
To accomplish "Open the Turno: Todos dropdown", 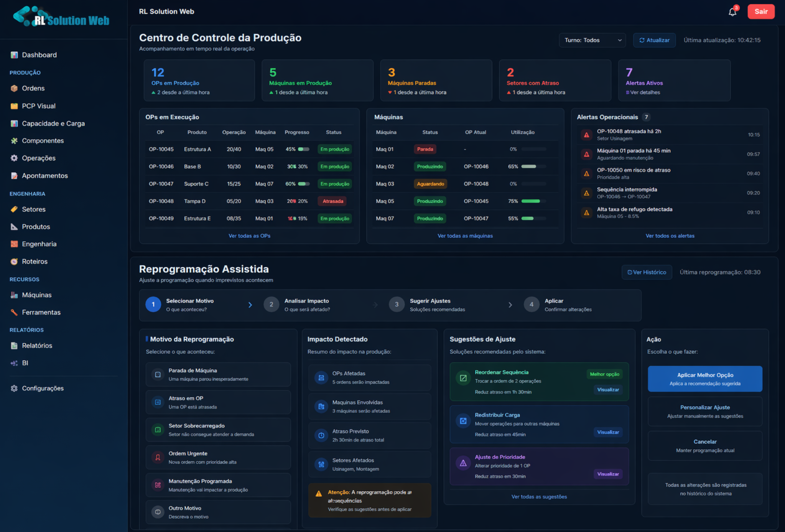I will [x=592, y=40].
